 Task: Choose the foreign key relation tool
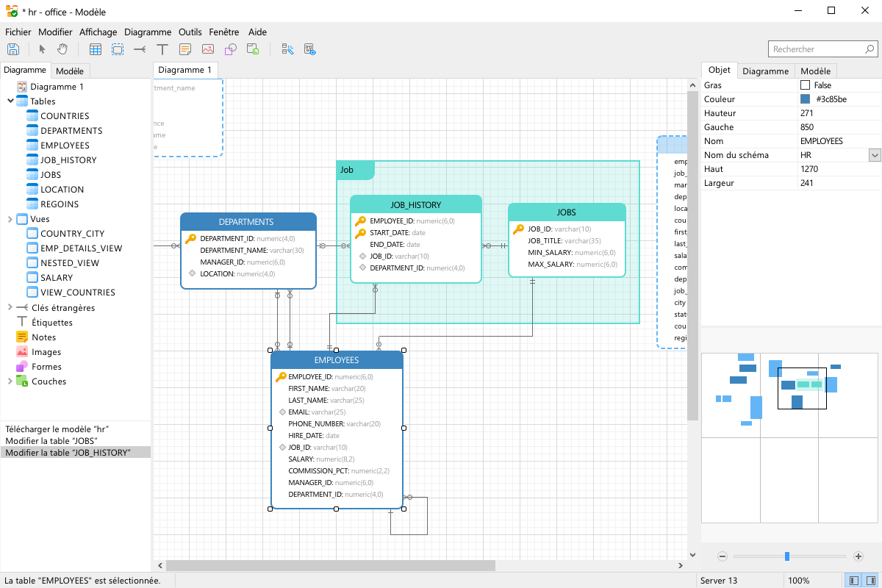(140, 49)
